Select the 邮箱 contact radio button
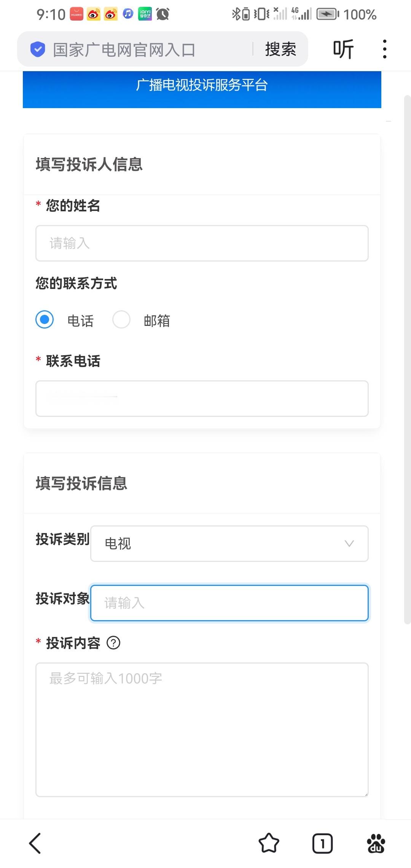The image size is (411, 868). click(121, 319)
